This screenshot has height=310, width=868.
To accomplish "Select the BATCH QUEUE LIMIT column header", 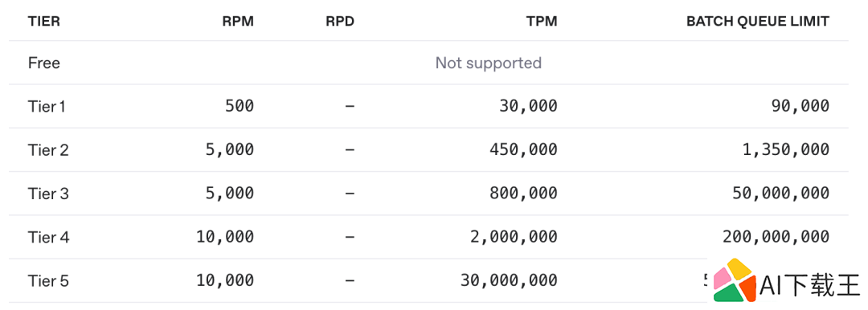I will (758, 22).
